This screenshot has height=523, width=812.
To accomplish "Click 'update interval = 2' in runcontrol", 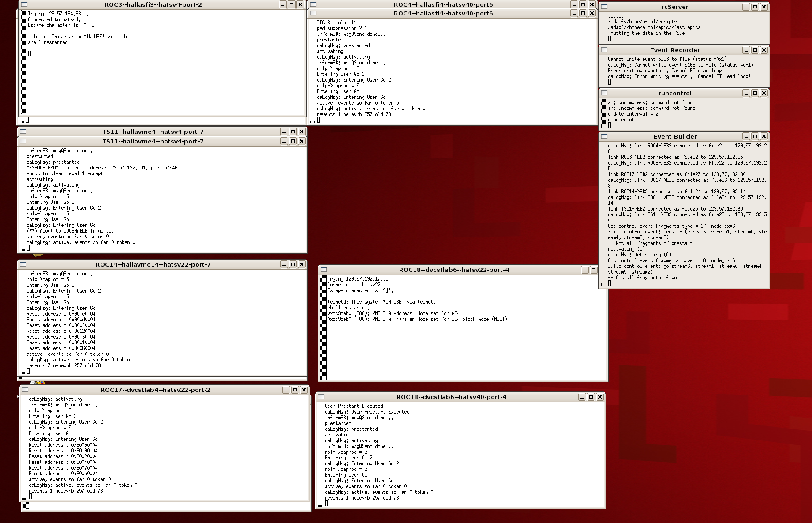I will point(633,114).
